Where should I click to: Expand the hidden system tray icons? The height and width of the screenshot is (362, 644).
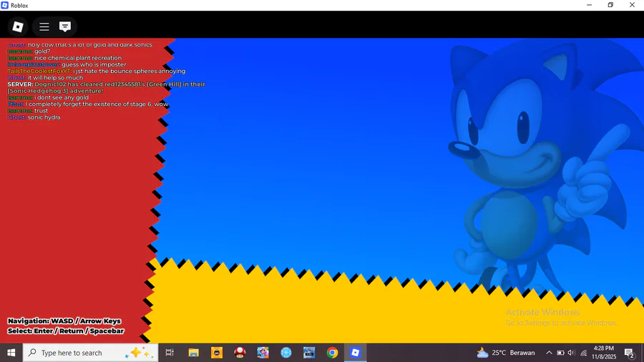pyautogui.click(x=549, y=353)
